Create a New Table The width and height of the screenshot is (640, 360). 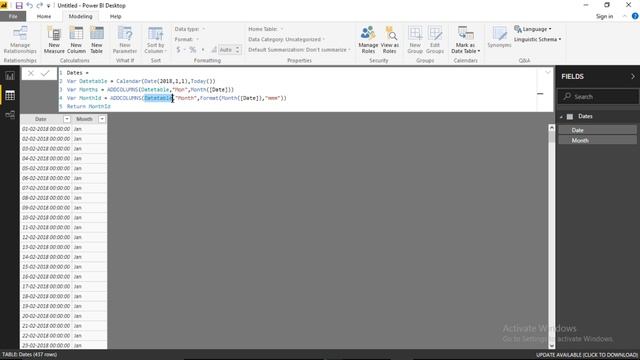[97, 39]
